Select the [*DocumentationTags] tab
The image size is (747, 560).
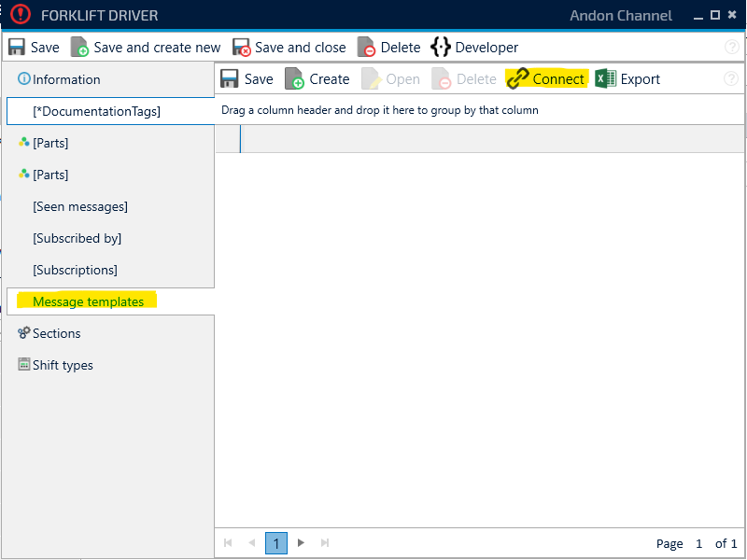point(96,111)
